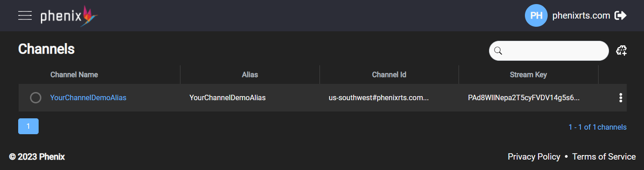Select the YourChannelDemoAlias row radio button

pyautogui.click(x=35, y=97)
